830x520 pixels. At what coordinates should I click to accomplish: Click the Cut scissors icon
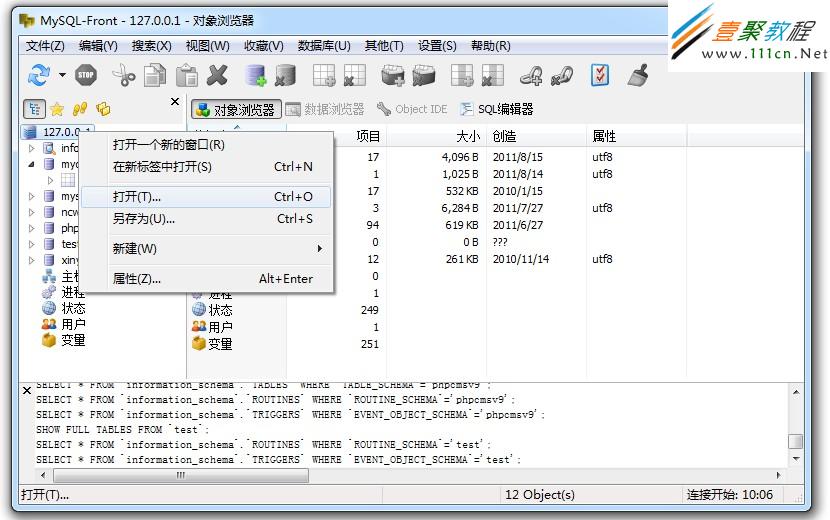124,75
